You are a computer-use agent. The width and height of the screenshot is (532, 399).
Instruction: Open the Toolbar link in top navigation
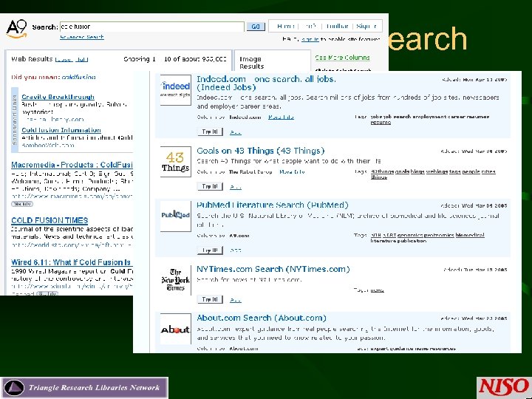tap(337, 26)
